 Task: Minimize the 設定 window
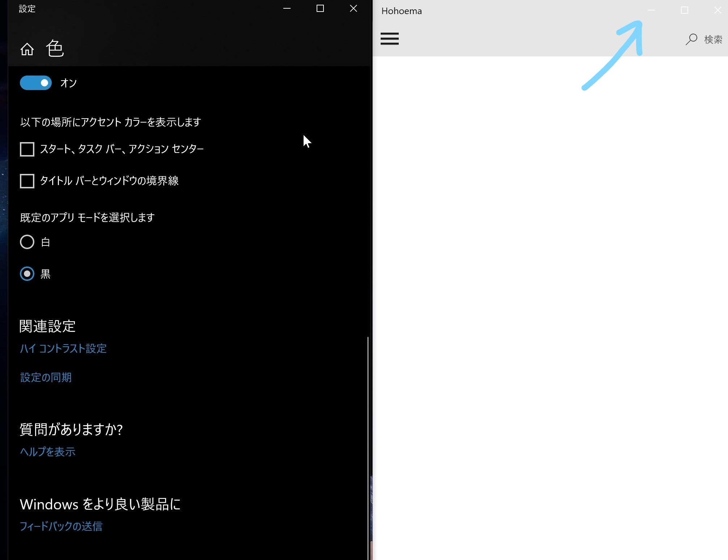pos(287,8)
